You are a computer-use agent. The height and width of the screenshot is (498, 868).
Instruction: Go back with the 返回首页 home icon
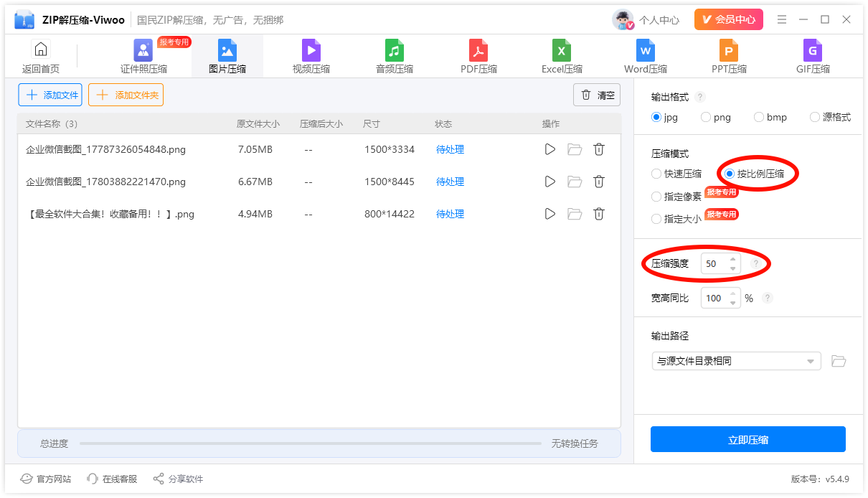41,50
